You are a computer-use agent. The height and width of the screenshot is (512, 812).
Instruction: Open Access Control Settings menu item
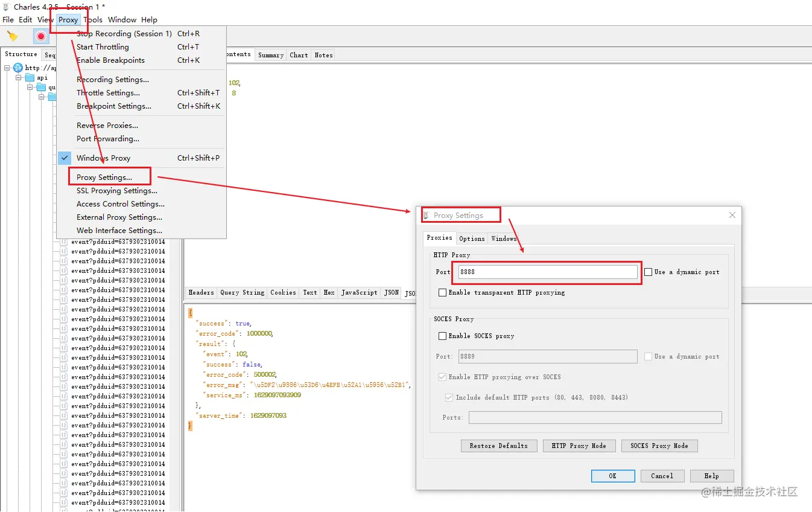pyautogui.click(x=142, y=204)
